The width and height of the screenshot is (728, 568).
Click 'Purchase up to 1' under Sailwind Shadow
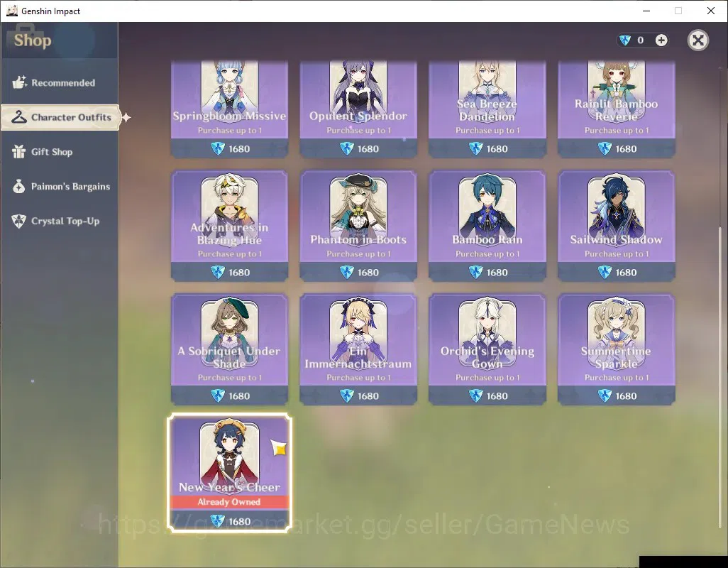pyautogui.click(x=617, y=254)
